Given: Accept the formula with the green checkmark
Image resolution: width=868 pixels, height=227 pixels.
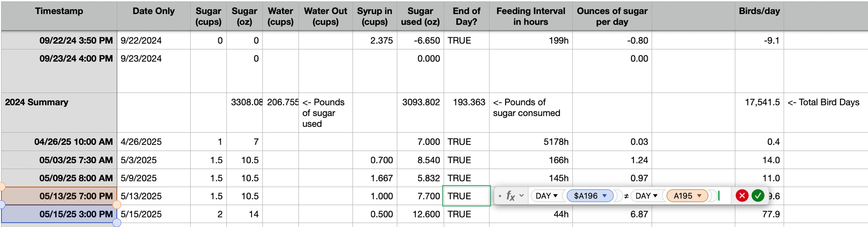Looking at the screenshot, I should coord(758,196).
